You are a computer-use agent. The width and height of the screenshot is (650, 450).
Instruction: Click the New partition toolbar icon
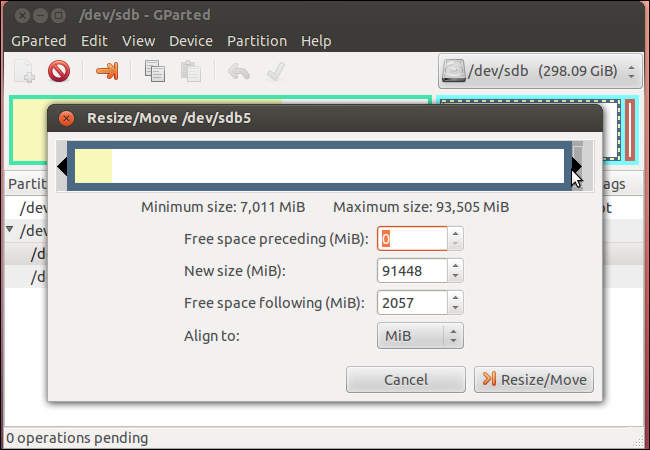[x=24, y=71]
